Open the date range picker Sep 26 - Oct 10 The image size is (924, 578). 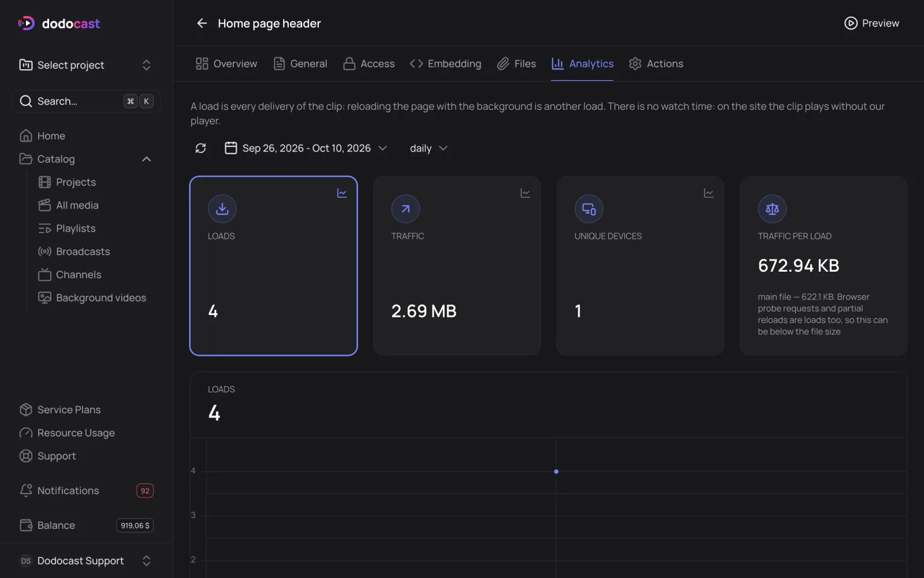click(305, 149)
